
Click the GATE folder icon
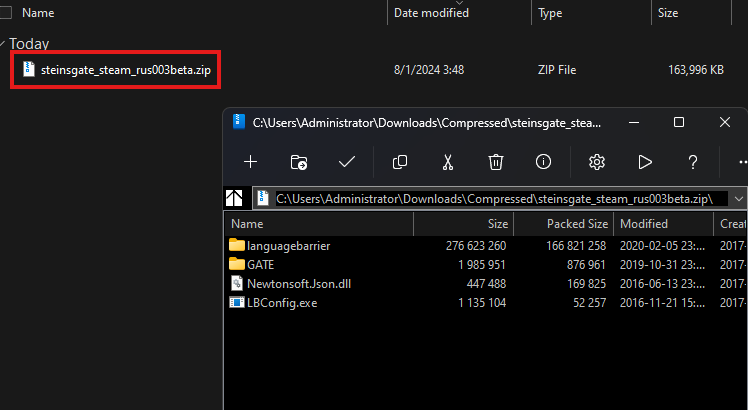[x=237, y=264]
